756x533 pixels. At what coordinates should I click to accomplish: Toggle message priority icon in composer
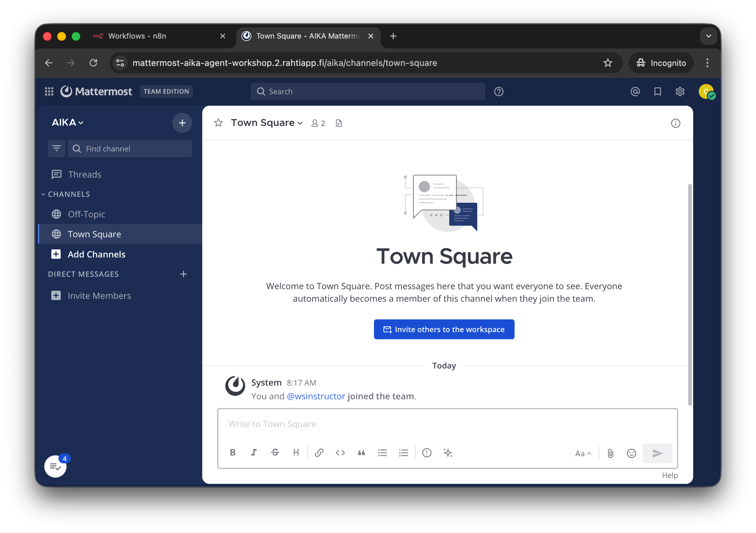(x=427, y=453)
